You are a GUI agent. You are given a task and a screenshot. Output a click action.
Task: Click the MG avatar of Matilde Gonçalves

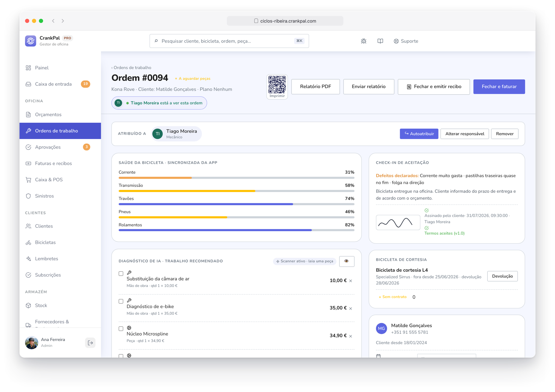382,329
